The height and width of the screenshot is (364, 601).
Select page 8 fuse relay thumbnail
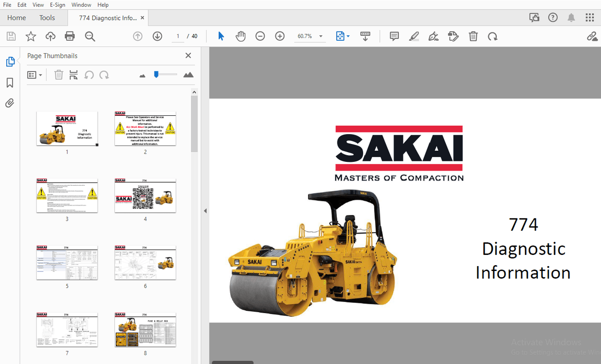pos(145,330)
